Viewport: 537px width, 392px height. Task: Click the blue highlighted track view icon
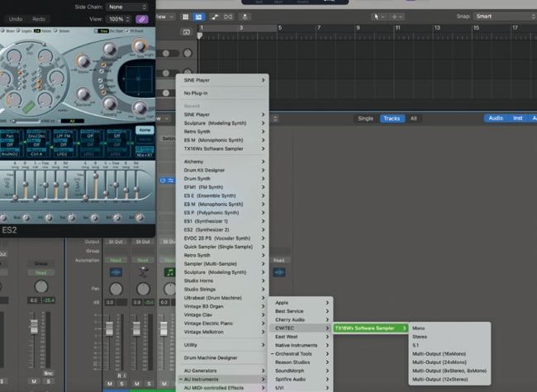(198, 17)
